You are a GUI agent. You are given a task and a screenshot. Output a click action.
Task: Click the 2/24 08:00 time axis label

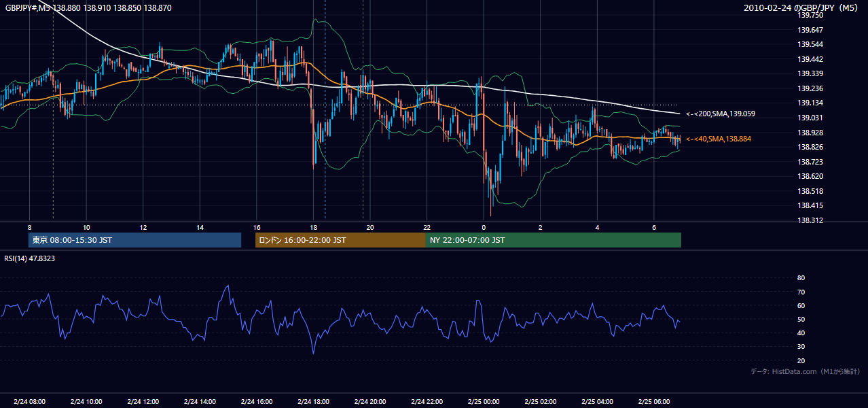pyautogui.click(x=29, y=401)
